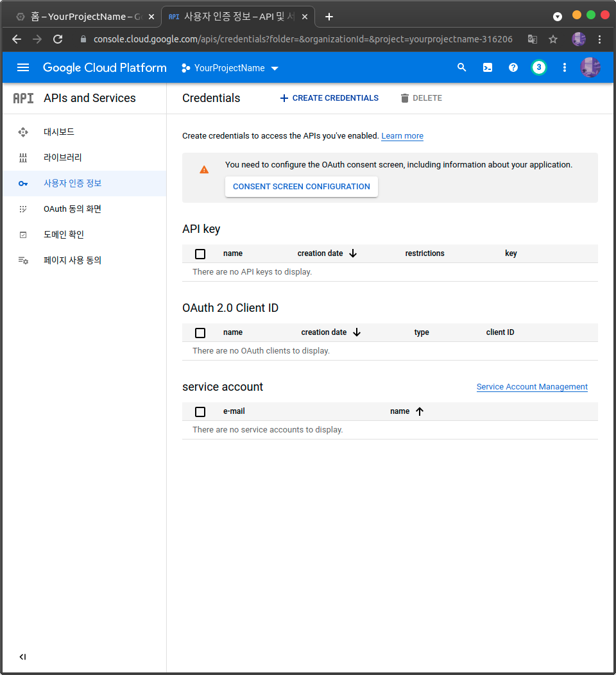This screenshot has width=616, height=675.
Task: Collapse the sidebar with bottom arrow
Action: [23, 656]
